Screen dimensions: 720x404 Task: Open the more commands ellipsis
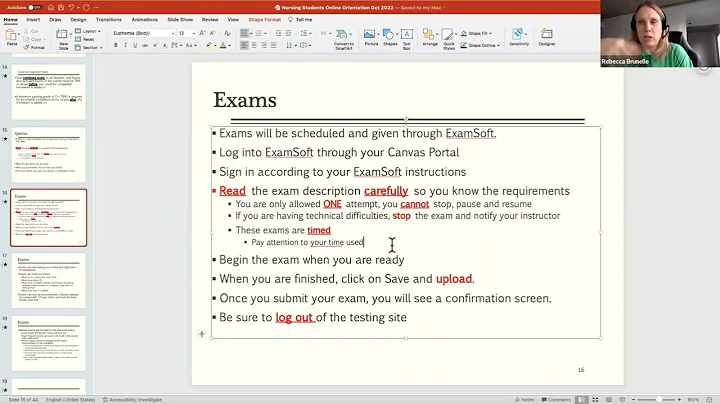tap(96, 7)
